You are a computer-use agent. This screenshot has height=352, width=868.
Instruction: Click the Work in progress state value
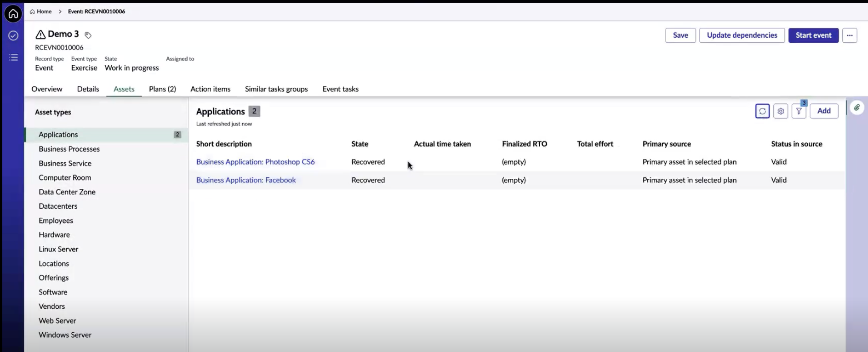[x=131, y=68]
